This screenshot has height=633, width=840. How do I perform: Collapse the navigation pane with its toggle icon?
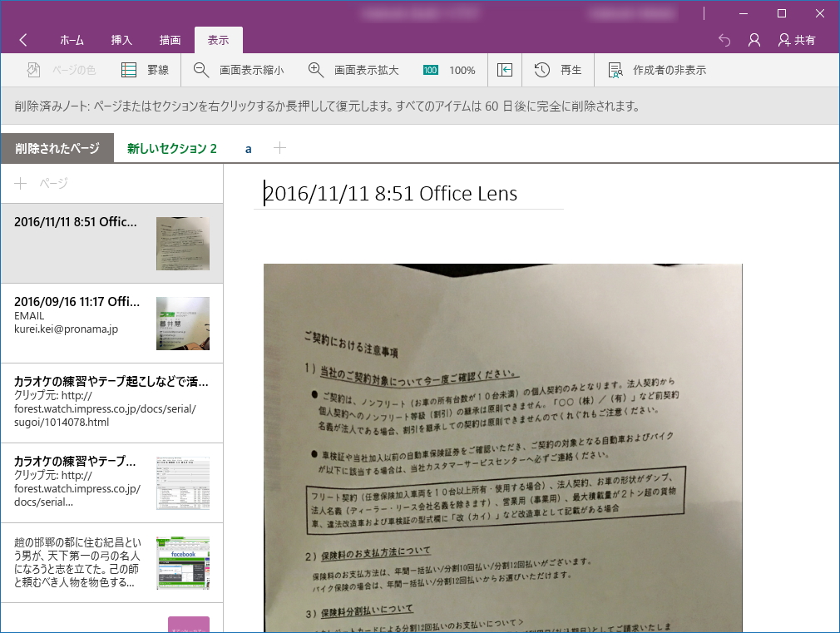[x=504, y=70]
